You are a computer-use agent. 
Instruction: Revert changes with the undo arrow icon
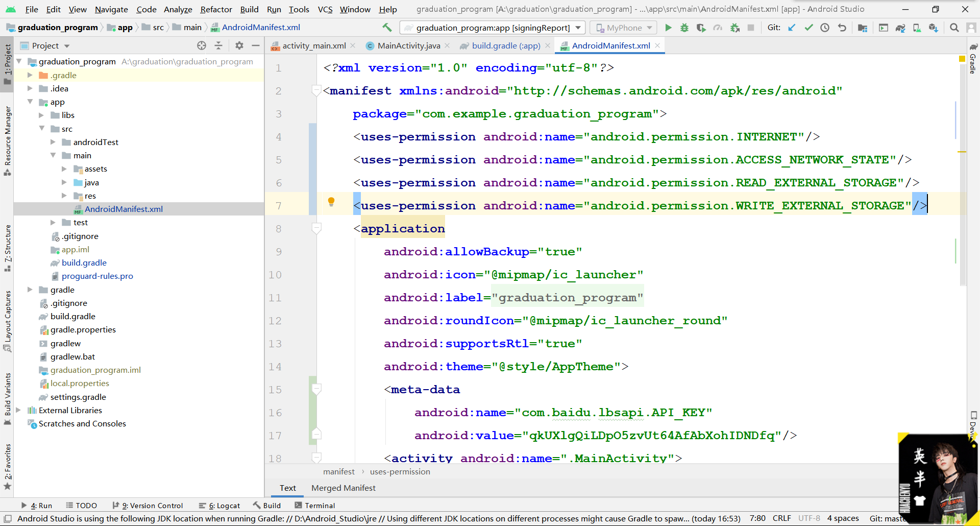click(x=842, y=28)
